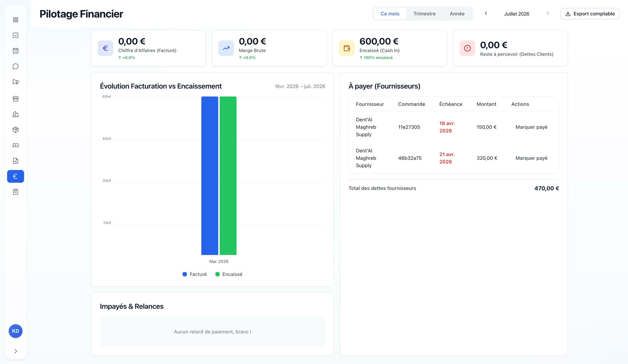Click the À payer (Fournisseurs) heading
Image resolution: width=628 pixels, height=364 pixels.
coord(384,86)
